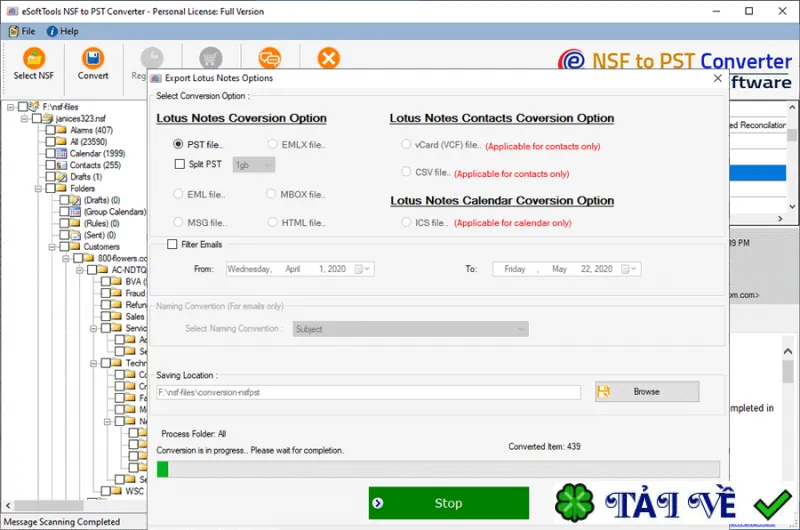Tick the Filter Emails checkbox
Screen dimensions: 800x530
pos(172,244)
